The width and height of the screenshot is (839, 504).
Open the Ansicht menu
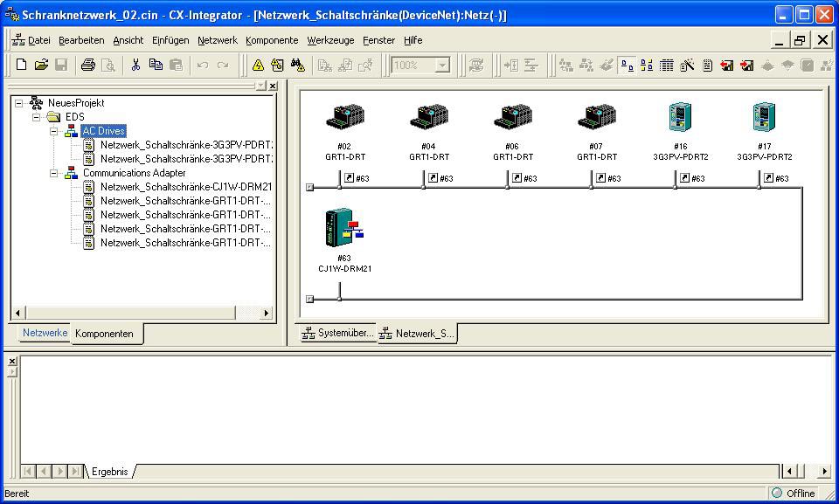click(128, 40)
